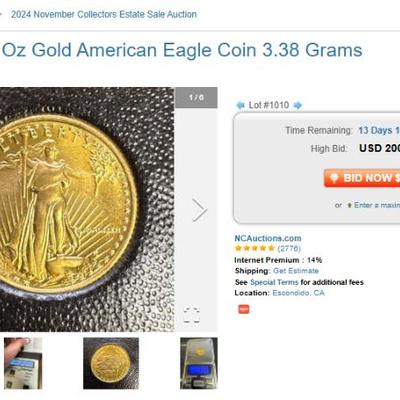This screenshot has height=400, width=400.
Task: Select the coin-on-scale thumbnail
Action: (199, 363)
